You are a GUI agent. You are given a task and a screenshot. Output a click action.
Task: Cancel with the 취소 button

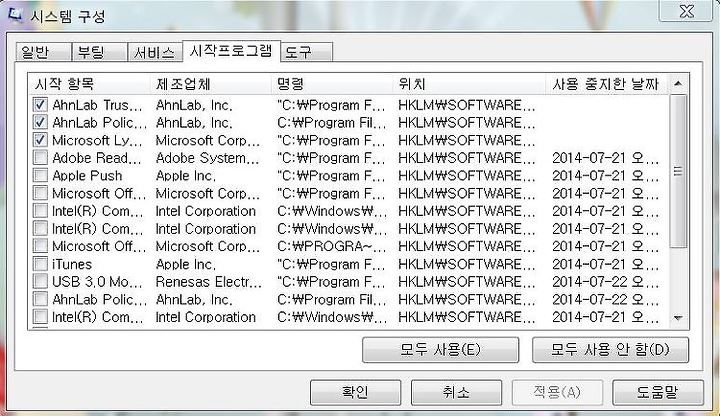(456, 393)
